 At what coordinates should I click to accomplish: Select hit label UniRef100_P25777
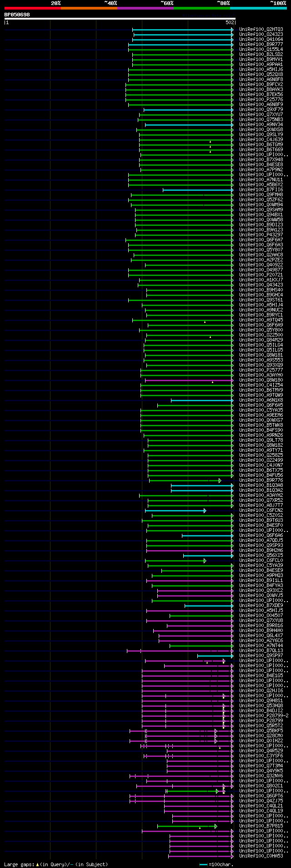pos(261,370)
